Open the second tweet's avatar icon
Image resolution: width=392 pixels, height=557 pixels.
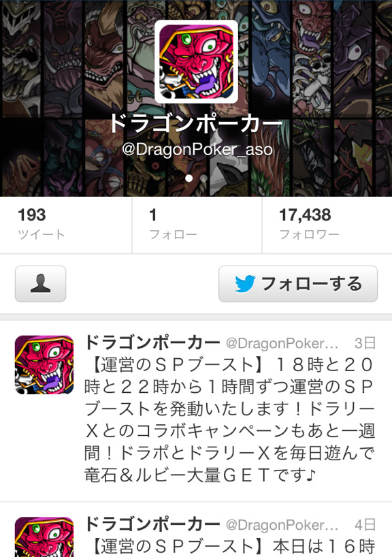tap(44, 537)
